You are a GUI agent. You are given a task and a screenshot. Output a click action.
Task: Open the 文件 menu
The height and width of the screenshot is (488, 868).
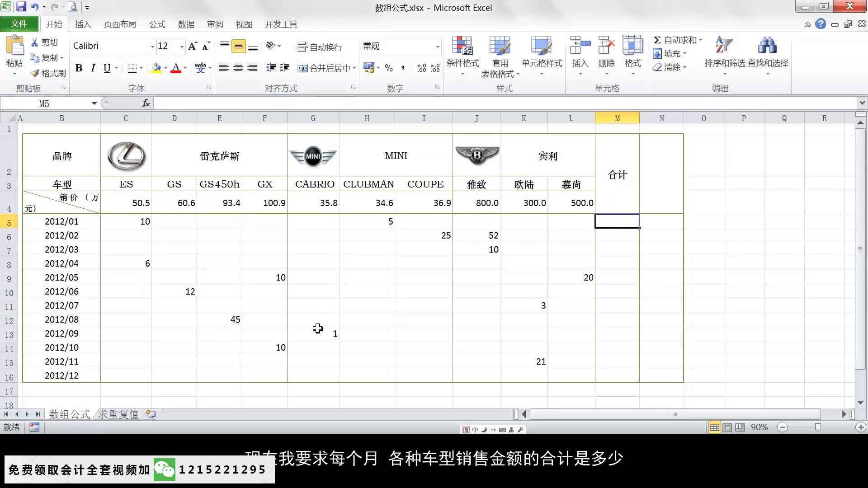pos(19,24)
